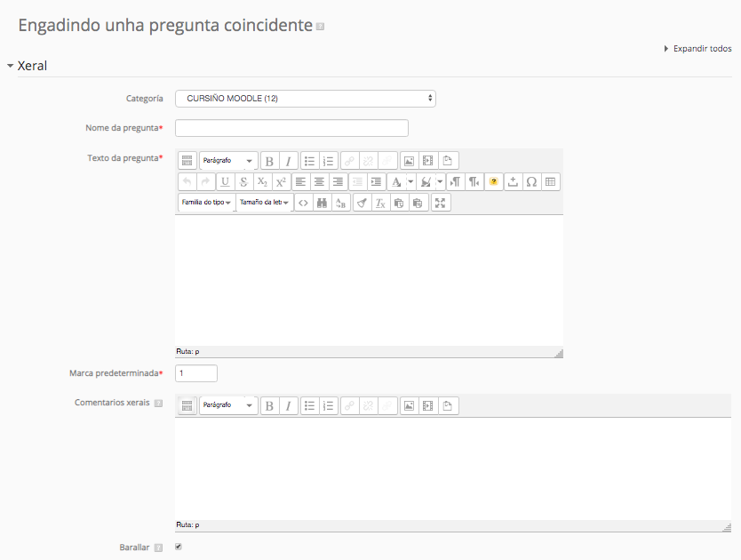Toggle fullscreen editor mode
Viewport: 741px width, 560px height.
coord(441,203)
